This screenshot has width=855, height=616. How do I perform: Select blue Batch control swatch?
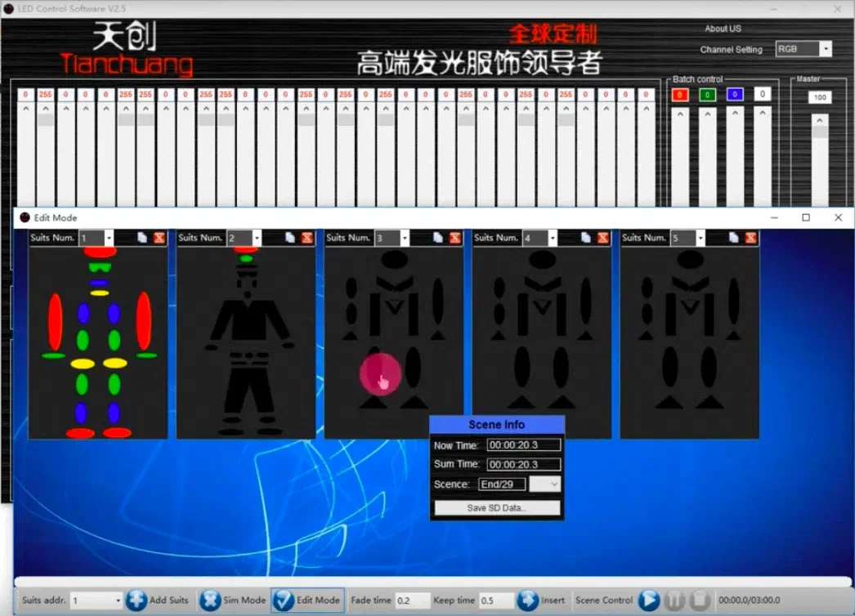tap(735, 94)
